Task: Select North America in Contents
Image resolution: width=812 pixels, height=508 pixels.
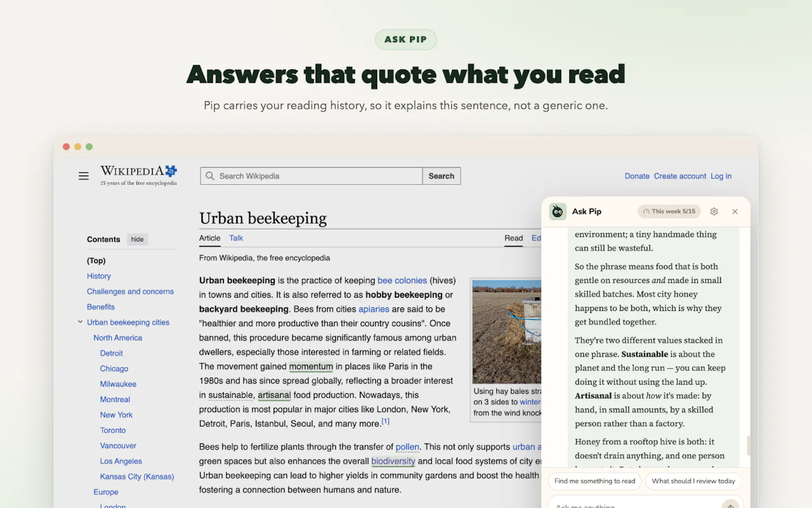Action: (x=118, y=338)
